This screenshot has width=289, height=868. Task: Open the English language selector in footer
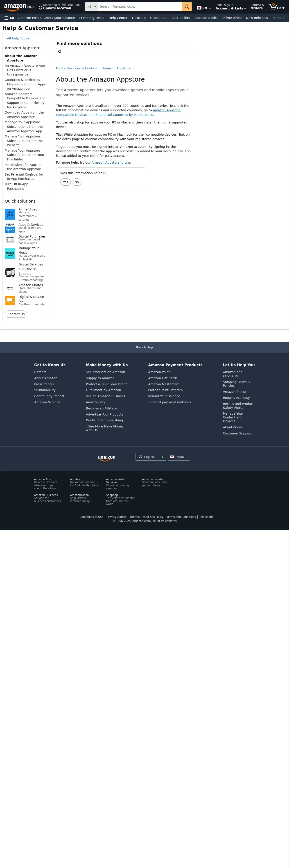click(x=151, y=457)
